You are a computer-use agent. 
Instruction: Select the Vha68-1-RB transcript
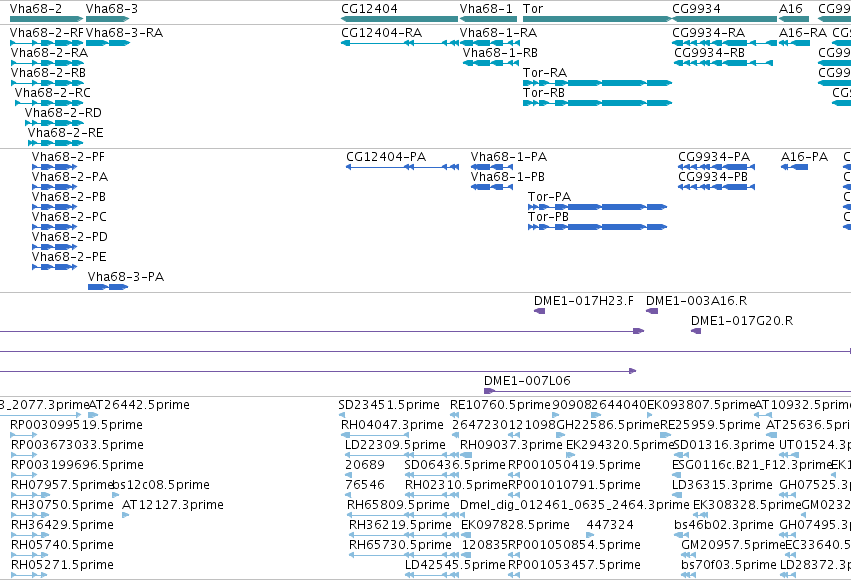point(491,63)
